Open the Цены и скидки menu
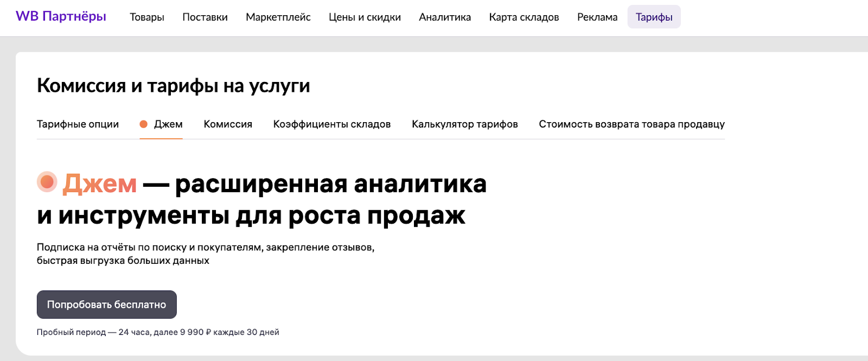Image resolution: width=868 pixels, height=361 pixels. click(365, 17)
